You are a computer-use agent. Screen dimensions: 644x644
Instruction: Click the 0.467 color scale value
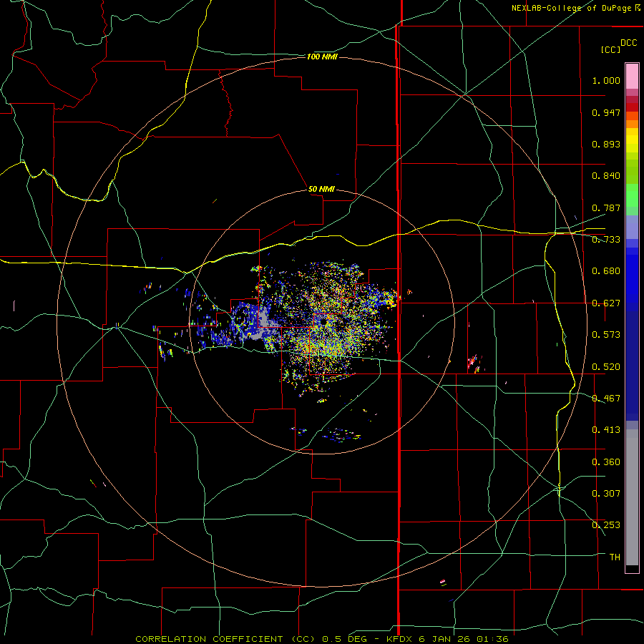[x=606, y=399]
